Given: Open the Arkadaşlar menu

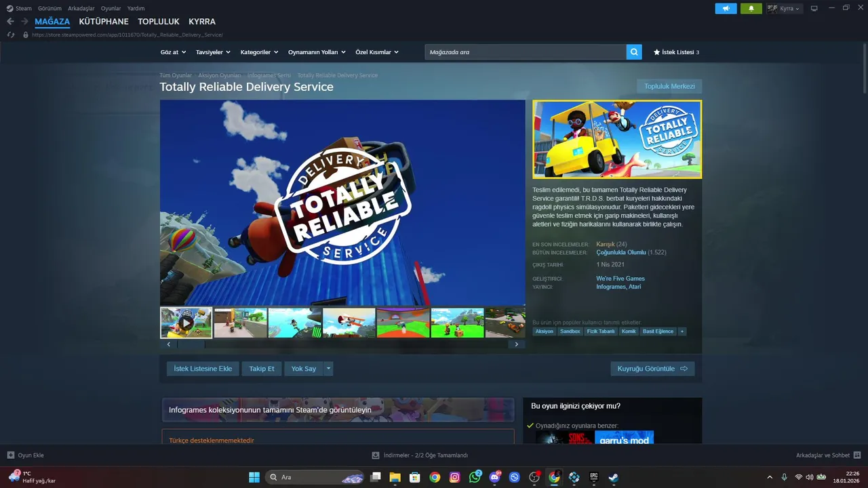Looking at the screenshot, I should pyautogui.click(x=81, y=8).
